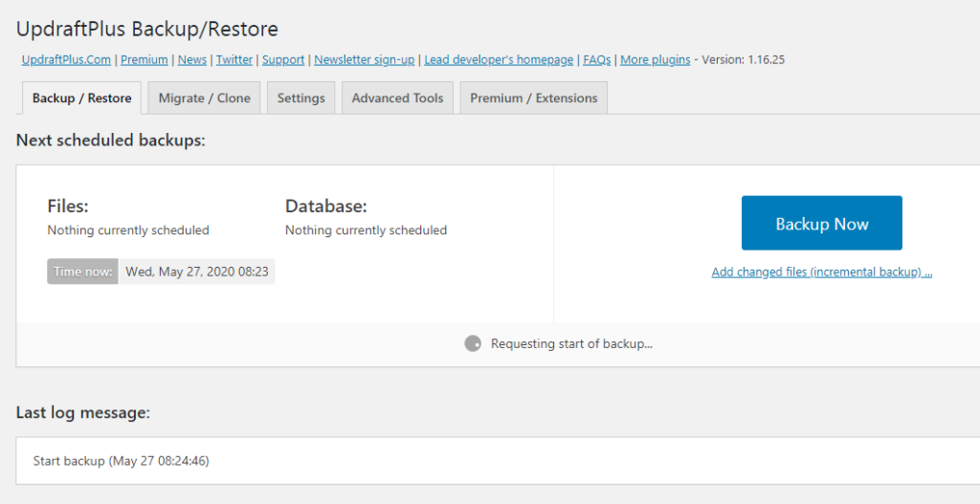Click Add changed files (incremental backup) link
980x504 pixels.
point(822,273)
